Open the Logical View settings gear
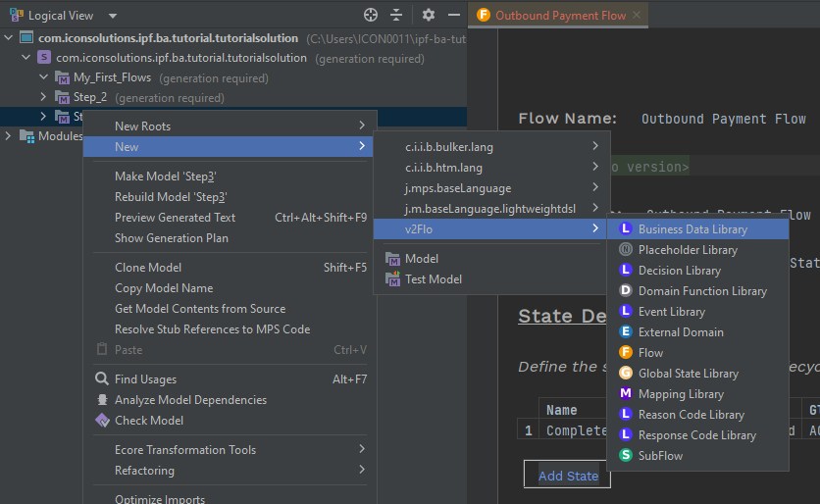This screenshot has width=820, height=504. [429, 15]
